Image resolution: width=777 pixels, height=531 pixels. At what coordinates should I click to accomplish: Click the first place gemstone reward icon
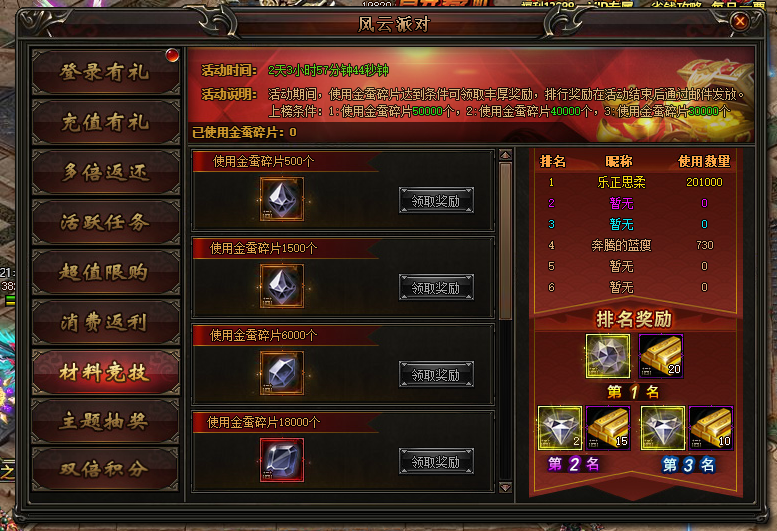[608, 356]
